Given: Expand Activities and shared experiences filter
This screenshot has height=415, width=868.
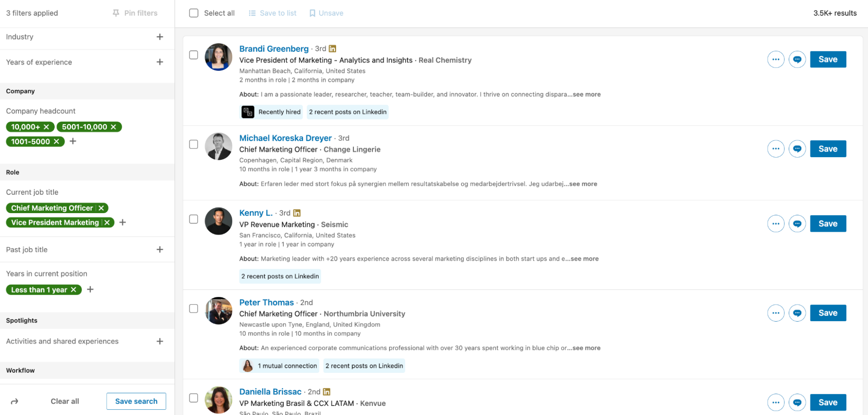Looking at the screenshot, I should point(160,341).
